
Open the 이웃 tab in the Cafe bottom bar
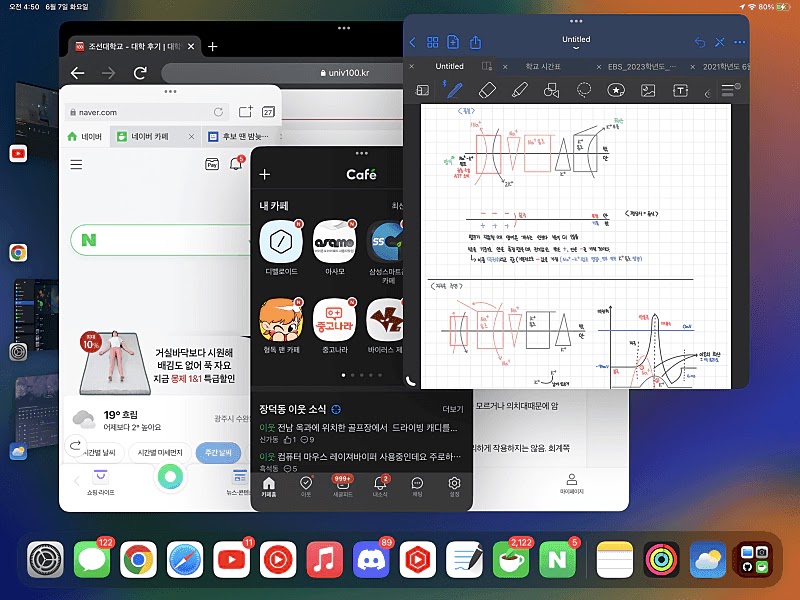(x=306, y=486)
